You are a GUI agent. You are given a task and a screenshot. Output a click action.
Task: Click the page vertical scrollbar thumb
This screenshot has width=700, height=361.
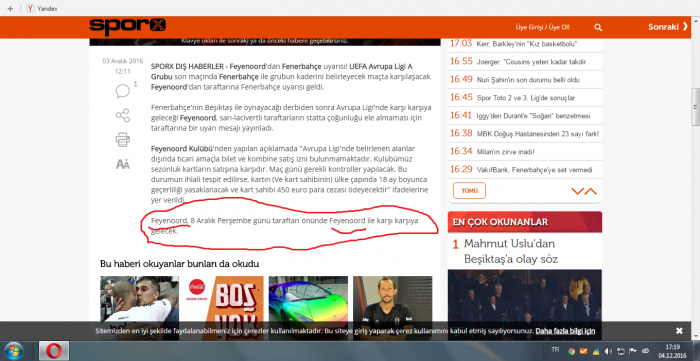(x=695, y=107)
